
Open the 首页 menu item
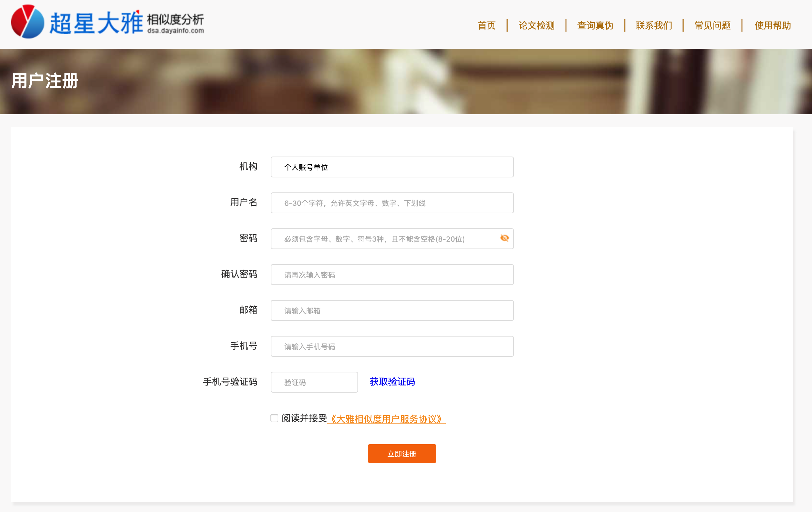click(486, 25)
